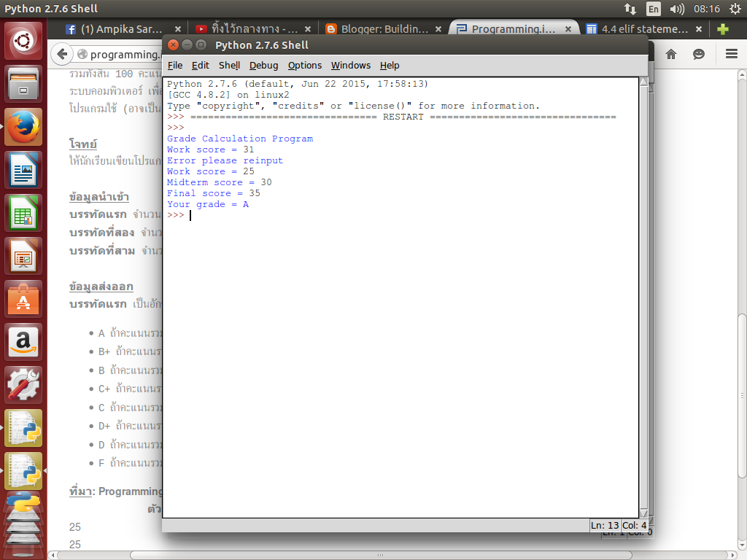Minimize the Python 2.7.6 Shell window
Viewport: 747px width, 560px height.
click(187, 44)
